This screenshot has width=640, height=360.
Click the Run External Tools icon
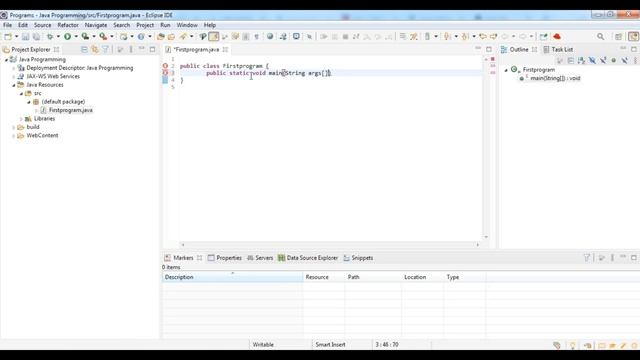point(103,37)
